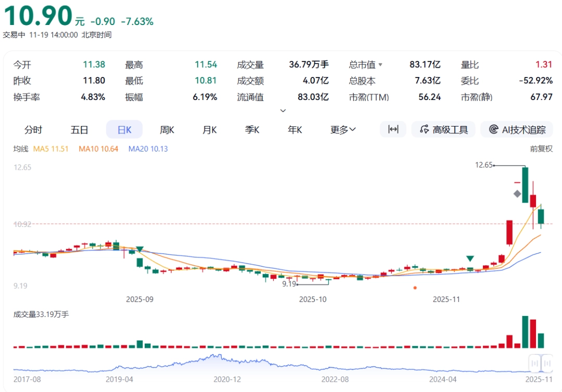Select the gray diamond event marker near the peak candle
Screen dimensions: 562x392
(x=517, y=195)
